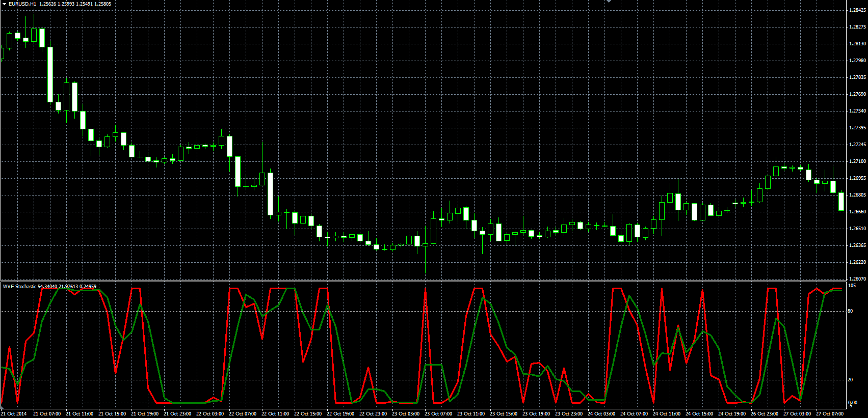Click the 23 Oct 15:00 time label

[x=504, y=414]
